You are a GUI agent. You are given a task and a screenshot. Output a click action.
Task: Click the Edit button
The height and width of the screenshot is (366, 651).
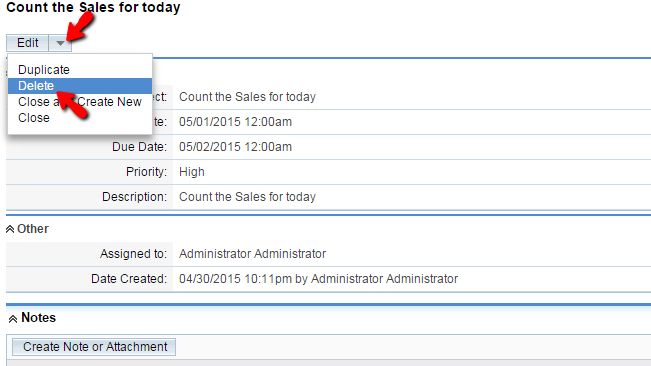[27, 43]
